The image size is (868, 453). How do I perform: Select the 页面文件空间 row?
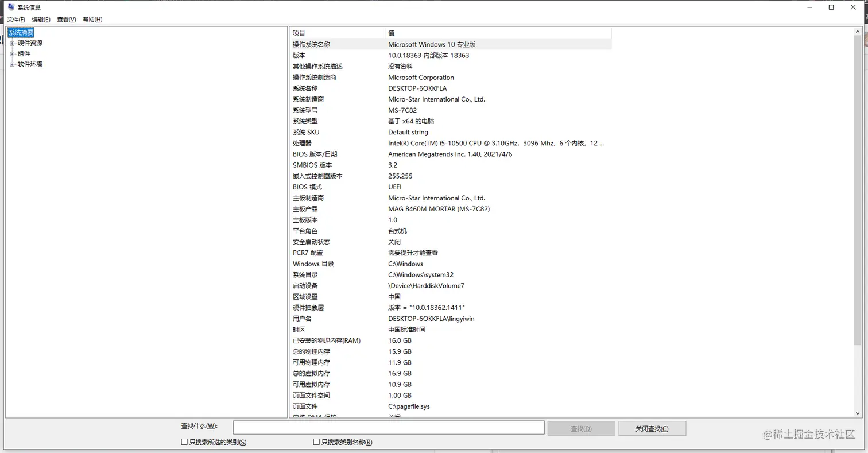point(451,395)
